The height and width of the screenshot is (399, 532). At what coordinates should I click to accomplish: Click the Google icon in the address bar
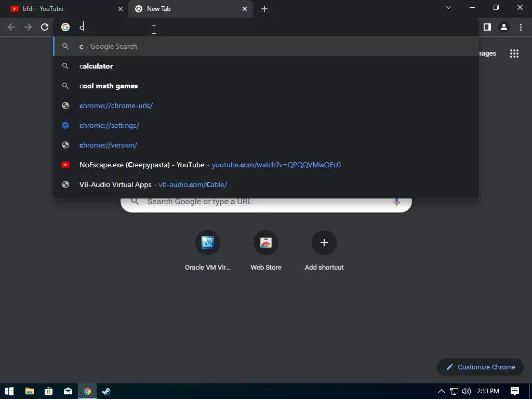[65, 27]
